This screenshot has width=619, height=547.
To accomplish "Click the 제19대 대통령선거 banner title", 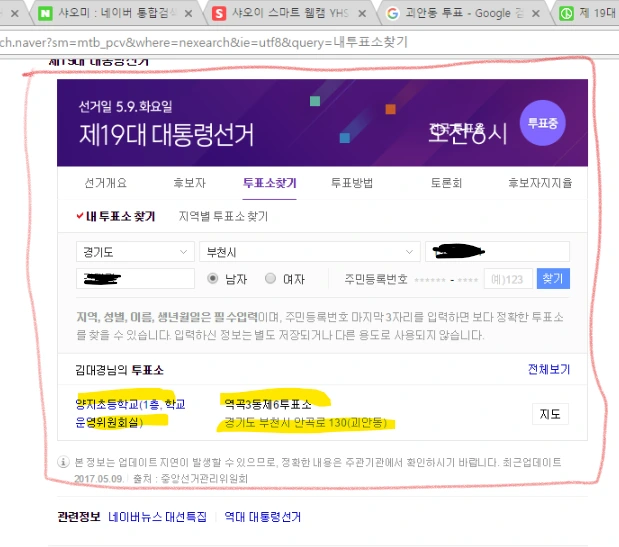I will click(166, 135).
